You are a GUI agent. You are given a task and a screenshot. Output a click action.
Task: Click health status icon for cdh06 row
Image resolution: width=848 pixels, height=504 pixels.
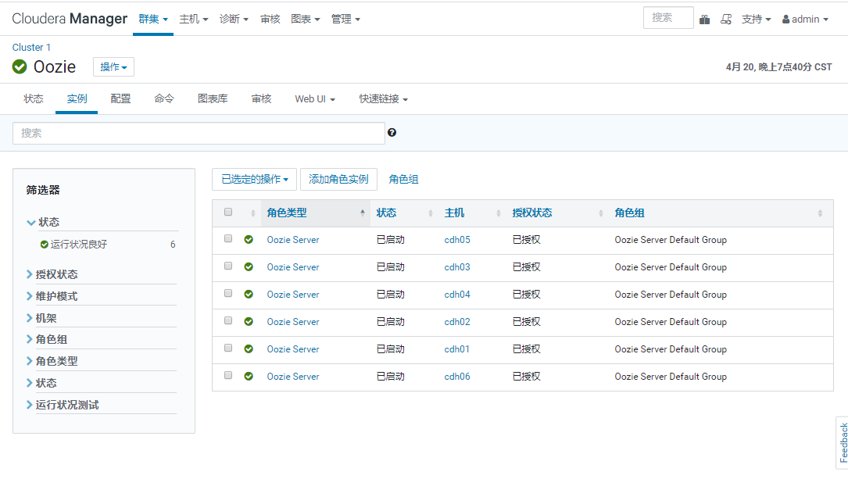[249, 377]
